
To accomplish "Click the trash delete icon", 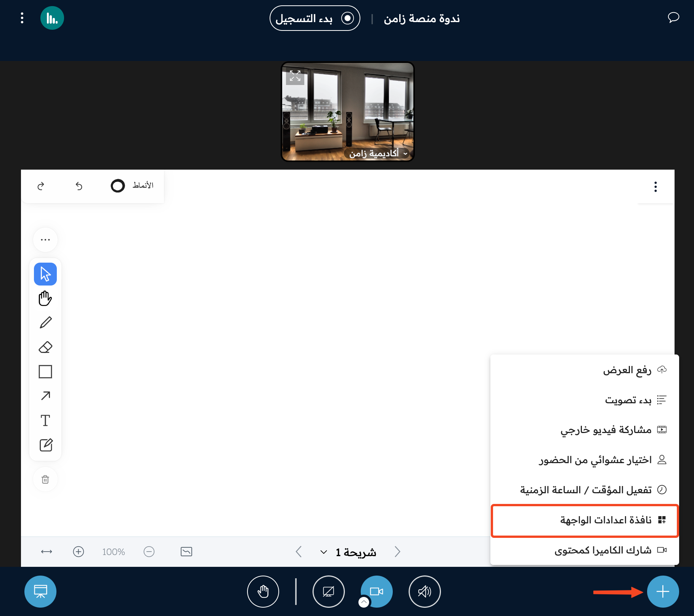I will click(45, 480).
